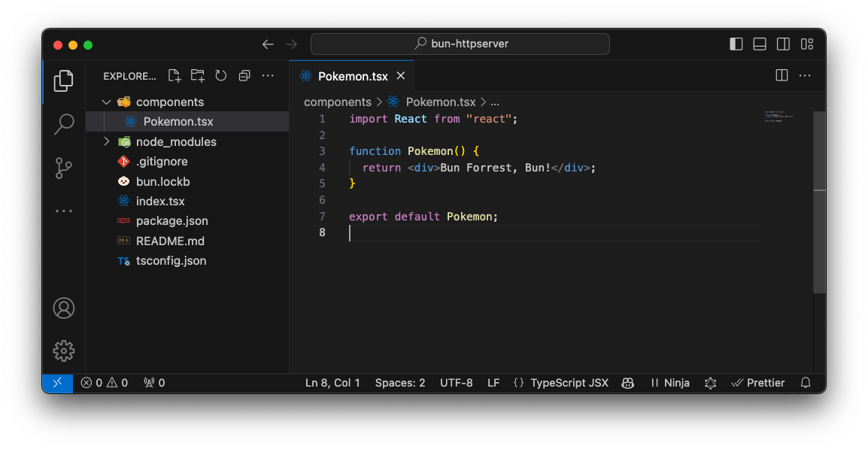Click Ln 8, Col 1 go to line

(332, 383)
